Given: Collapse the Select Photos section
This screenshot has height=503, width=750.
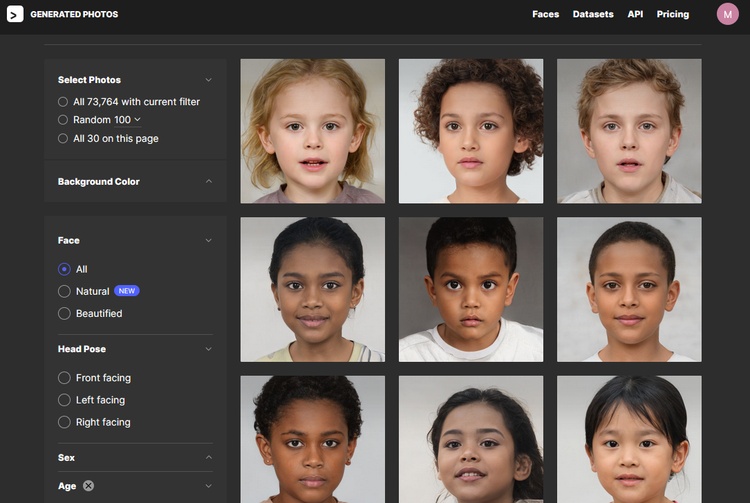Looking at the screenshot, I should pyautogui.click(x=208, y=80).
